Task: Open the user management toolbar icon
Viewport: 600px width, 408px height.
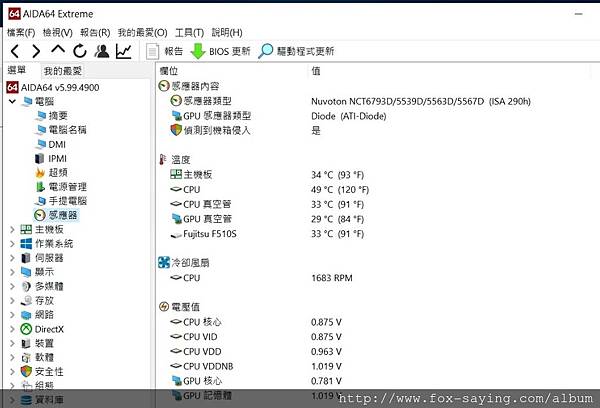Action: [102, 51]
